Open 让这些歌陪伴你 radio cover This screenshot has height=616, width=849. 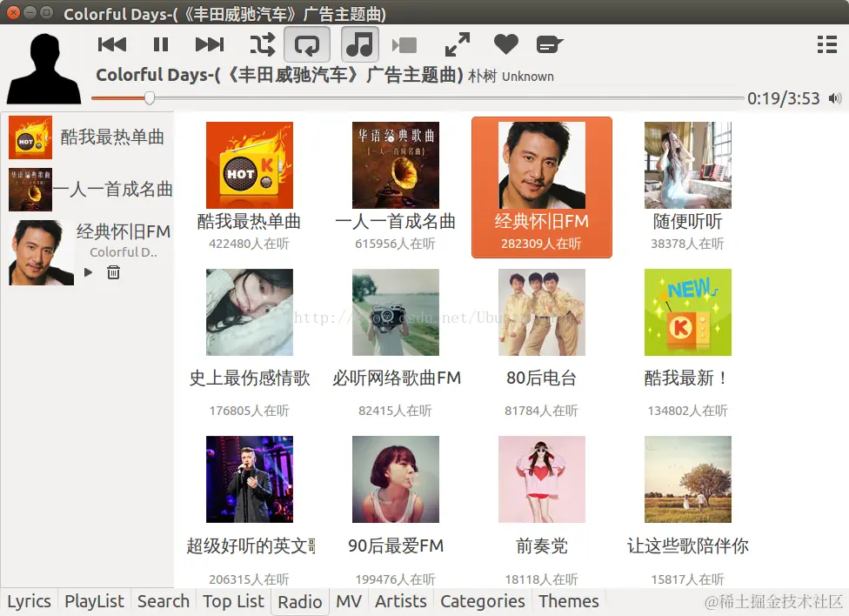coord(688,479)
